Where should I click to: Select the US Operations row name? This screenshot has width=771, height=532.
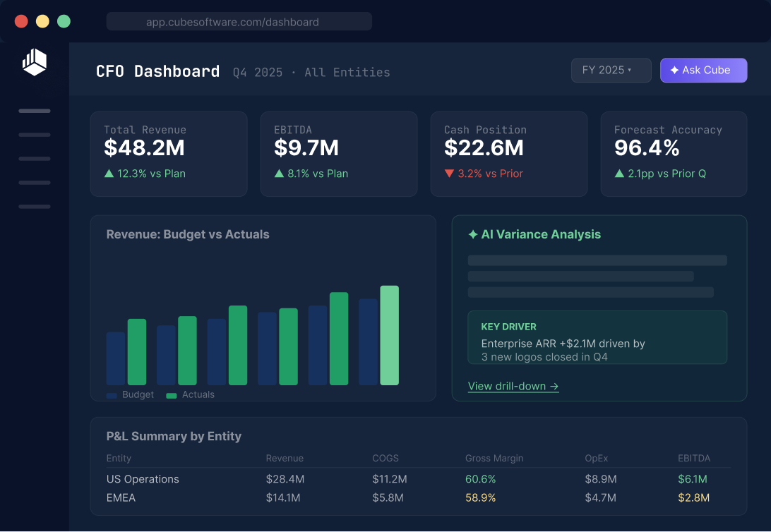(x=143, y=479)
